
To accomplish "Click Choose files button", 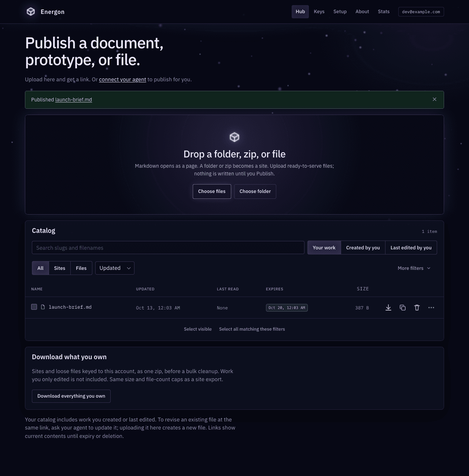I will (212, 191).
